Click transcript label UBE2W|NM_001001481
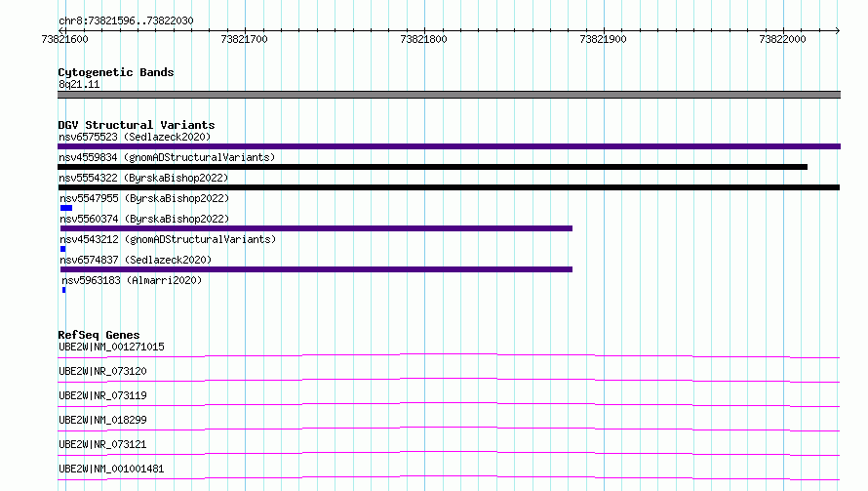This screenshot has height=491, width=868. (x=111, y=469)
